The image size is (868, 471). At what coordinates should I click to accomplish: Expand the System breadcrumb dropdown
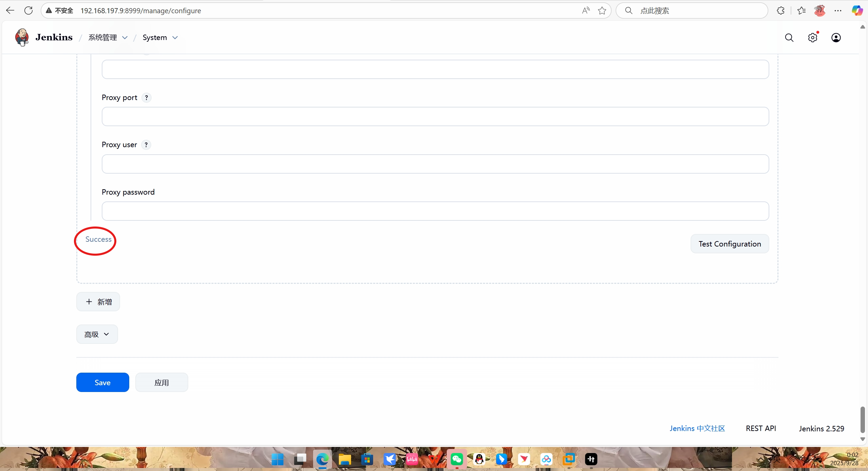coord(175,38)
